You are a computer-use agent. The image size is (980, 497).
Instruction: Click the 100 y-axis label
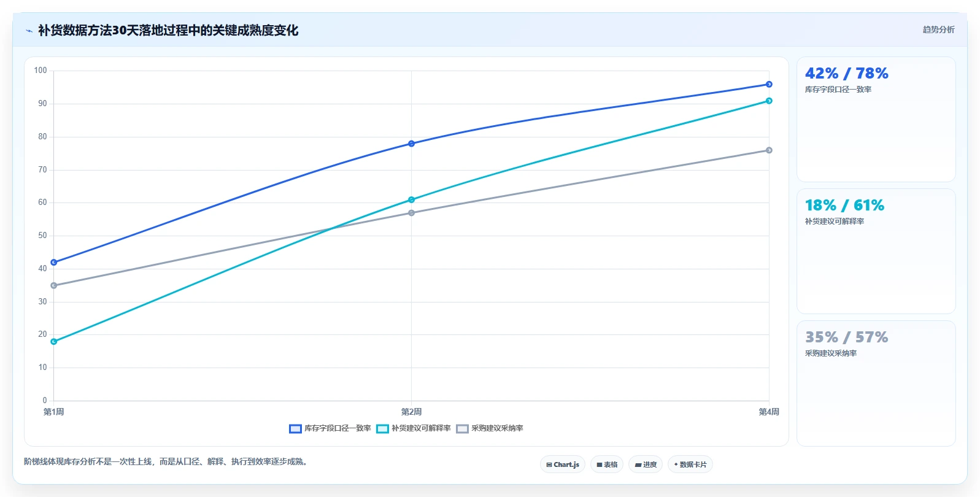41,71
